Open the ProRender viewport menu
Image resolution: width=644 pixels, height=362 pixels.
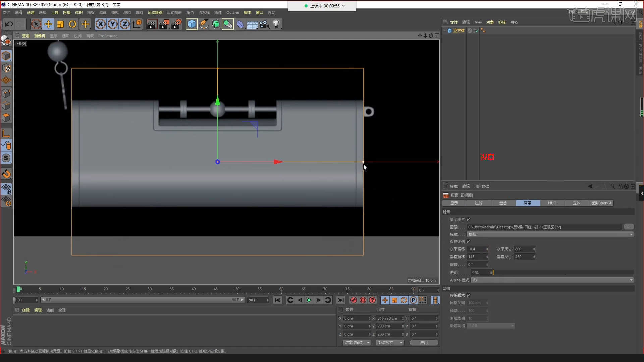107,36
